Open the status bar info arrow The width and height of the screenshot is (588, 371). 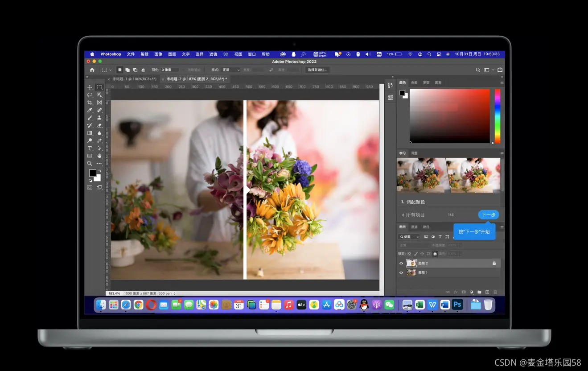[x=175, y=293]
